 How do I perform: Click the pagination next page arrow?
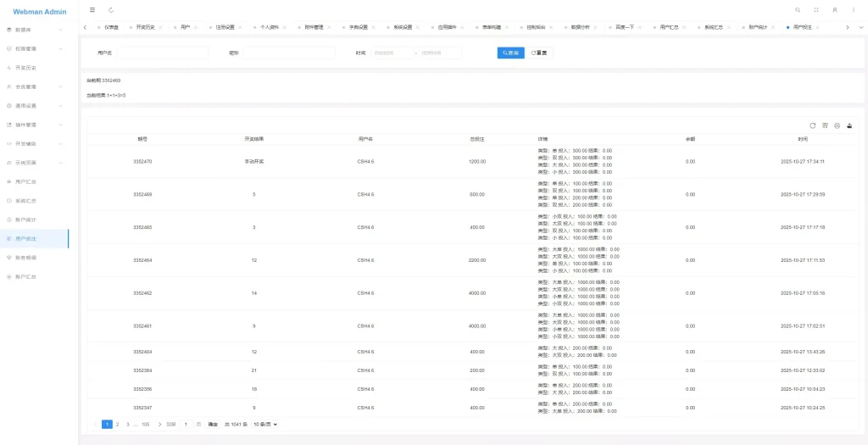point(159,424)
